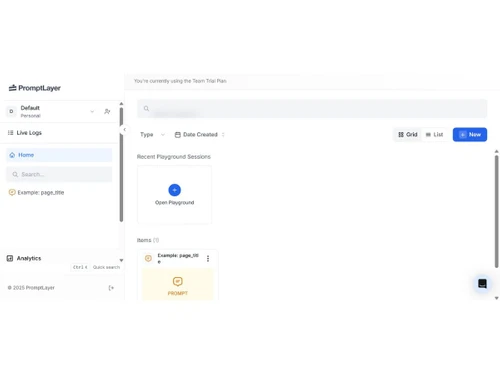
Task: Click the Live Logs list icon
Action: [x=10, y=133]
